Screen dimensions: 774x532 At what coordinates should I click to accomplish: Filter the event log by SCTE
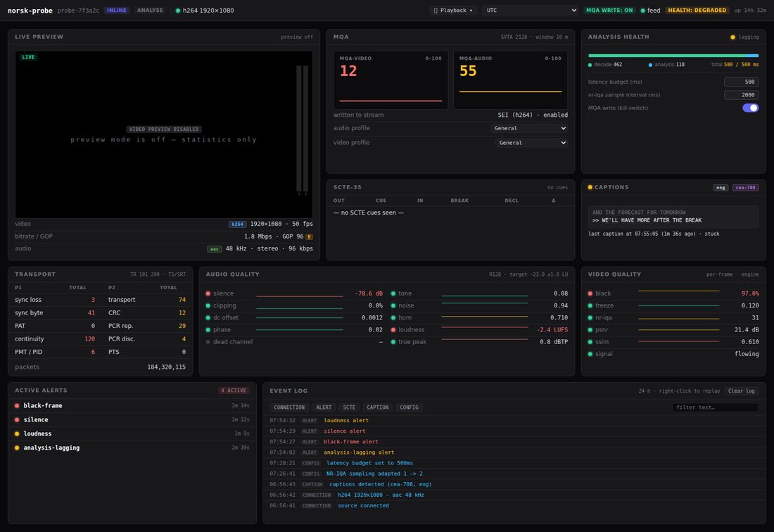349,407
